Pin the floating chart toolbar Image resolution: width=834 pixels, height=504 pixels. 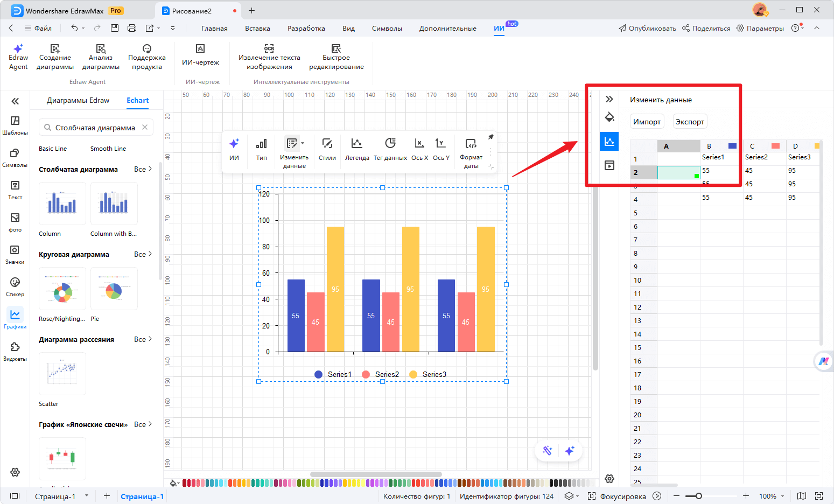(x=490, y=137)
